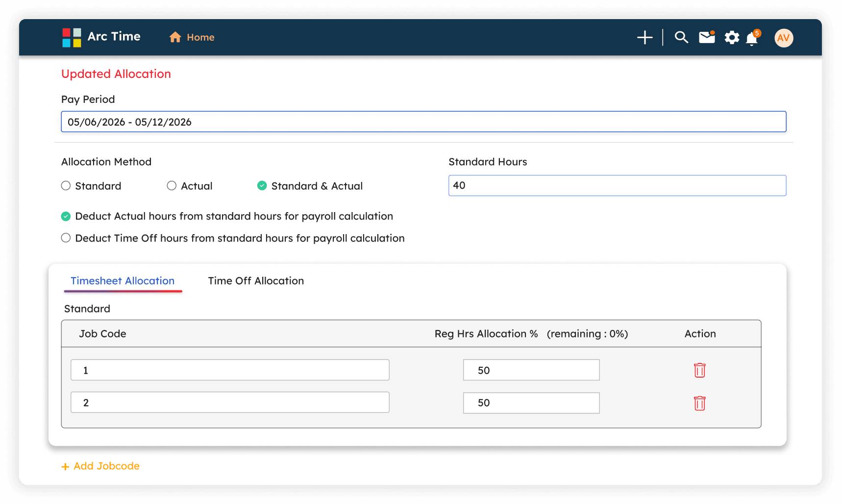Click the Home house icon
841x504 pixels.
[175, 37]
